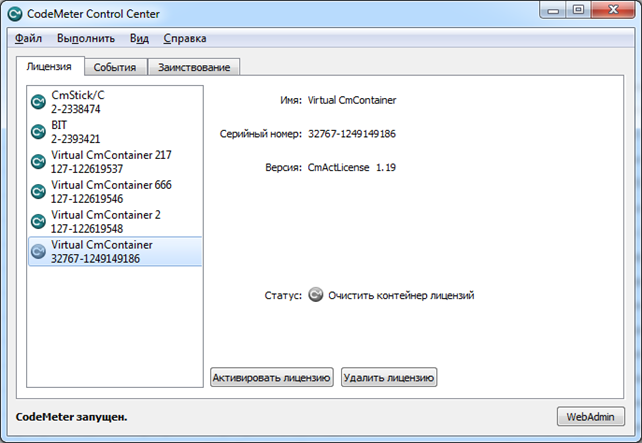Minimize the CodeMeter Control Center window
The image size is (642, 443).
[x=553, y=10]
